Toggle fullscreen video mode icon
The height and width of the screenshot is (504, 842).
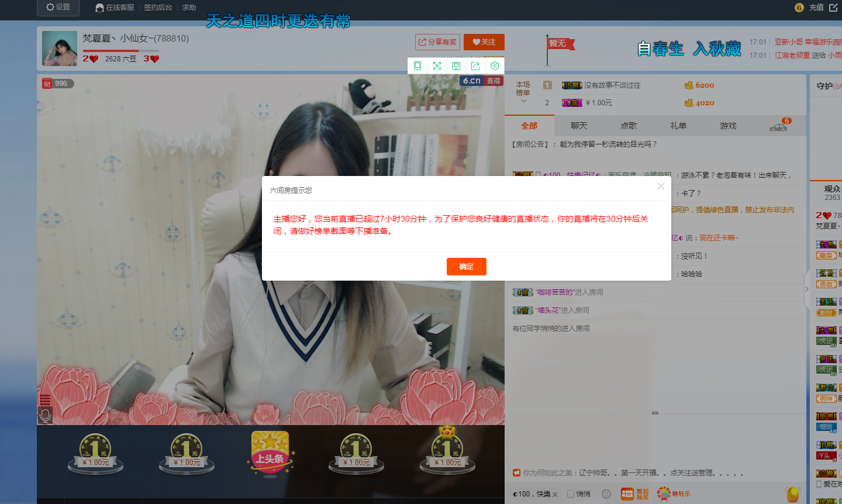pyautogui.click(x=437, y=65)
